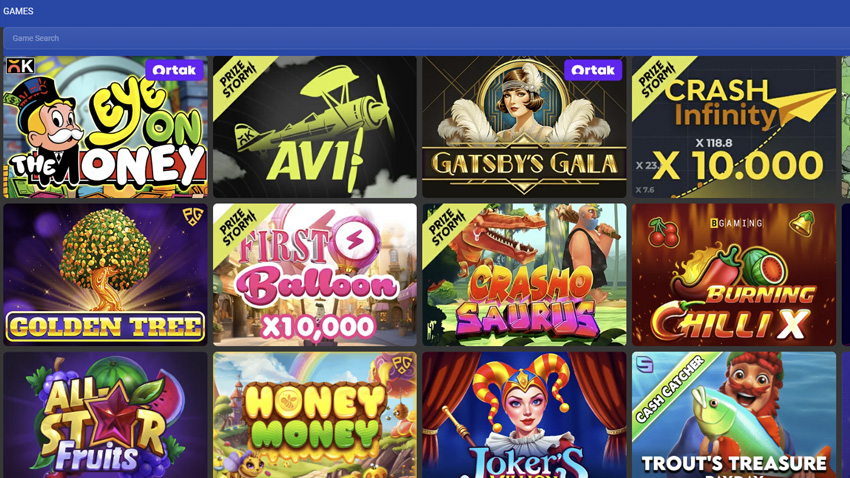
Task: Launch the AVI airplane crash game
Action: [315, 127]
